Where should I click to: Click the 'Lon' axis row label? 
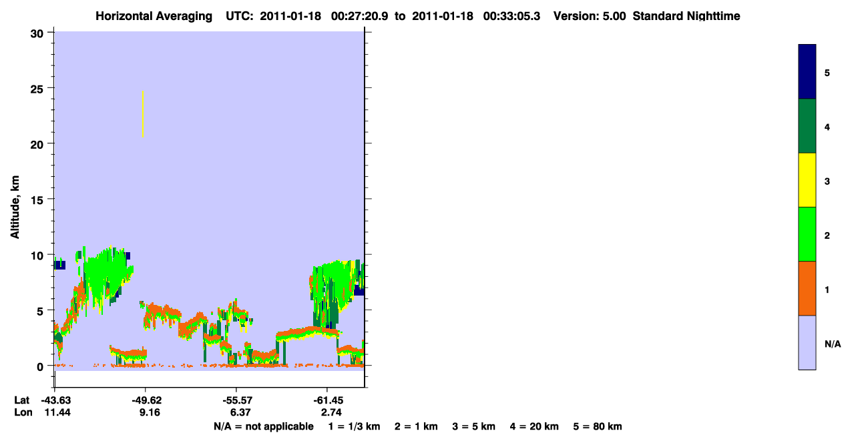pos(22,412)
